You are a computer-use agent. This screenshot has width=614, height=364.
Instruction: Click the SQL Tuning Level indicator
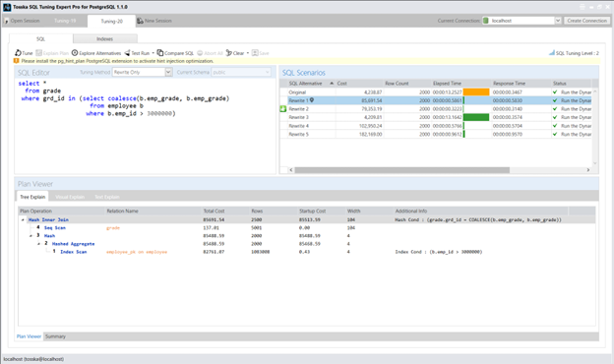(x=574, y=53)
